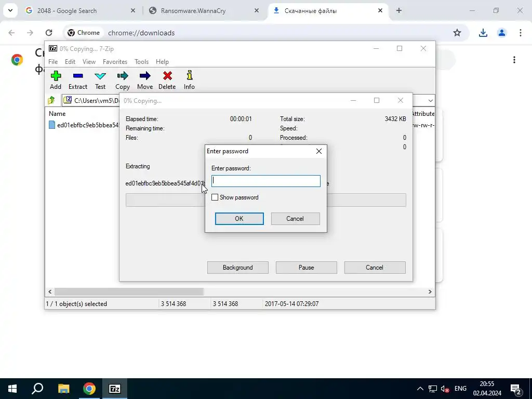Viewport: 532px width, 399px height.
Task: Click the horizontal scrollbar thumb in the file list
Action: pos(129,292)
